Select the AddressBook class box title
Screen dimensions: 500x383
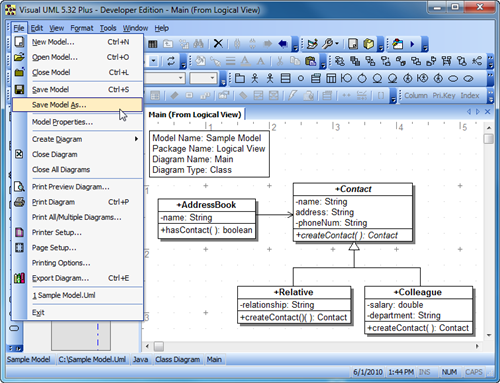coord(207,205)
